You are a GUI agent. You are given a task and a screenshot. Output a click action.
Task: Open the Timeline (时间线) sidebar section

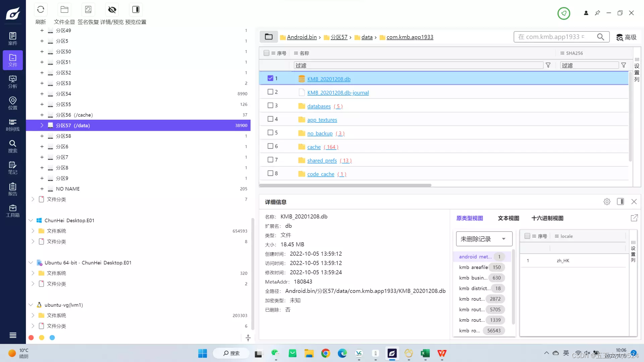[x=13, y=125]
